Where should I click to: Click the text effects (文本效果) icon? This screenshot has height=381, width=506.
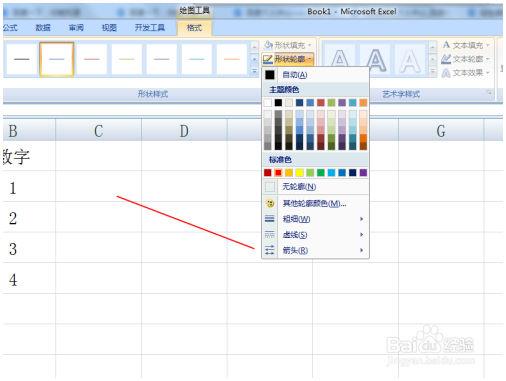[x=446, y=73]
